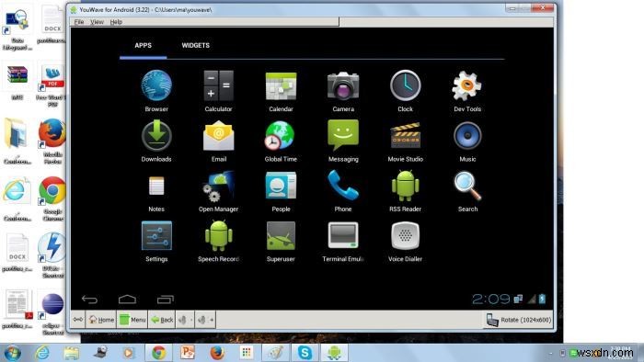Open Google Chrome desktop shortcut
Screen dimensions: 644x362
point(52,198)
